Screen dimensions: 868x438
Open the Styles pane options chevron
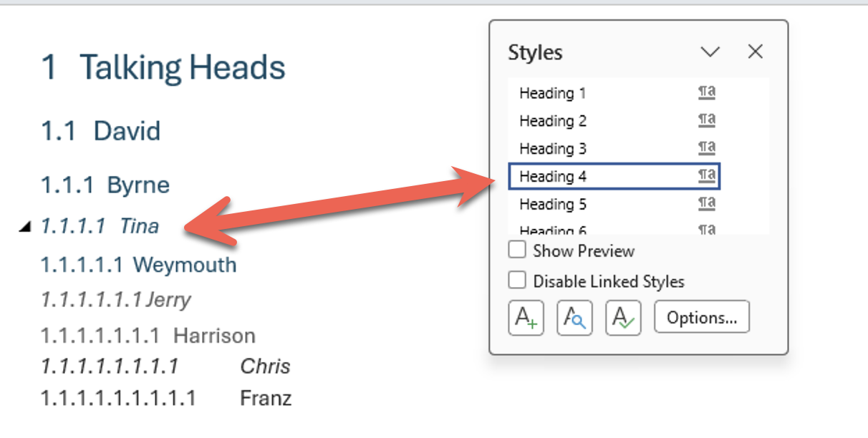pyautogui.click(x=710, y=52)
